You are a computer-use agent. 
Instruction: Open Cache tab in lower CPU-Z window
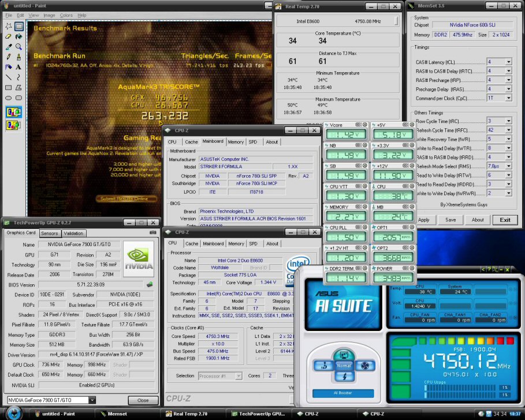tap(192, 244)
